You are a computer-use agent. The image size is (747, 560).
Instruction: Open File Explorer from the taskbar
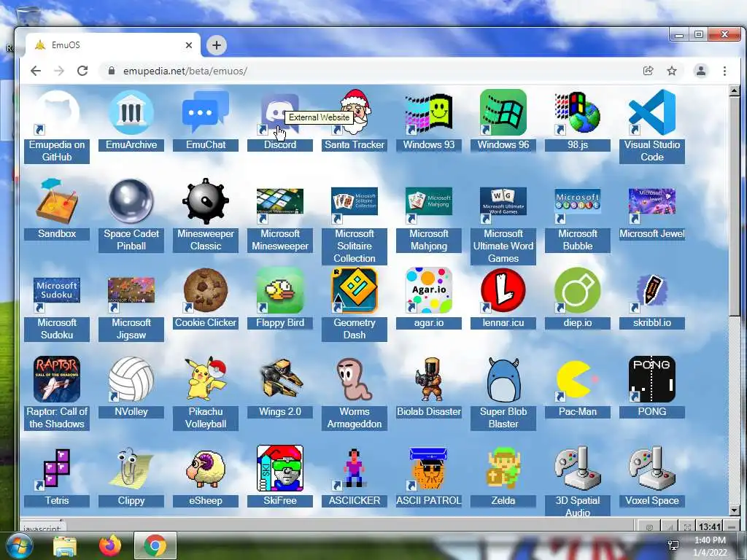(x=65, y=546)
